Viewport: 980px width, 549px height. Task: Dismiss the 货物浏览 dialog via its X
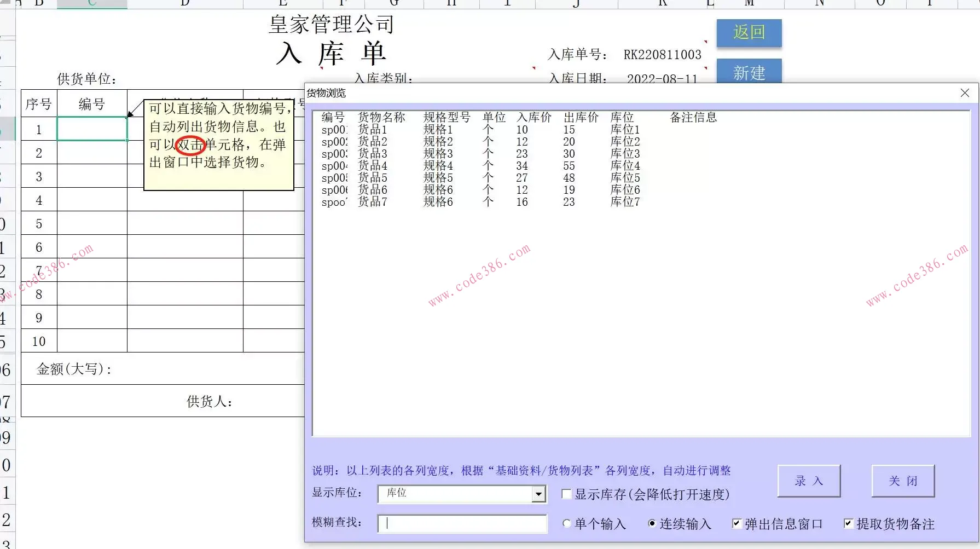pos(964,93)
